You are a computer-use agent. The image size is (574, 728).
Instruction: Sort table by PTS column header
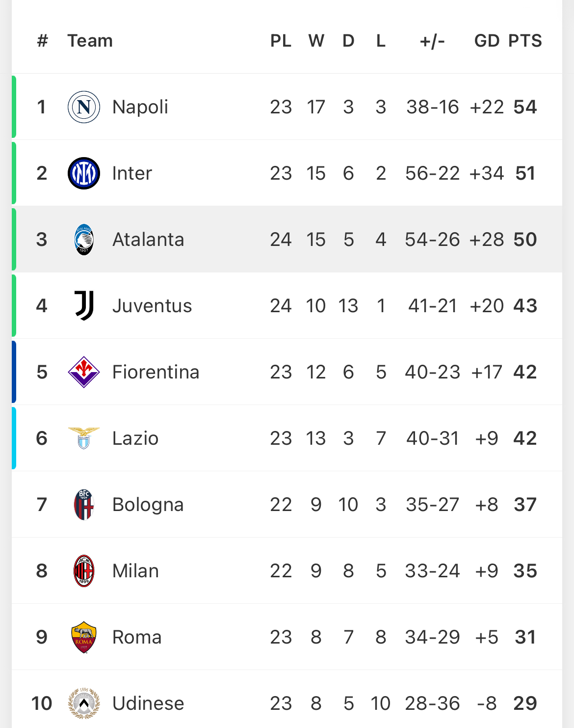[525, 41]
